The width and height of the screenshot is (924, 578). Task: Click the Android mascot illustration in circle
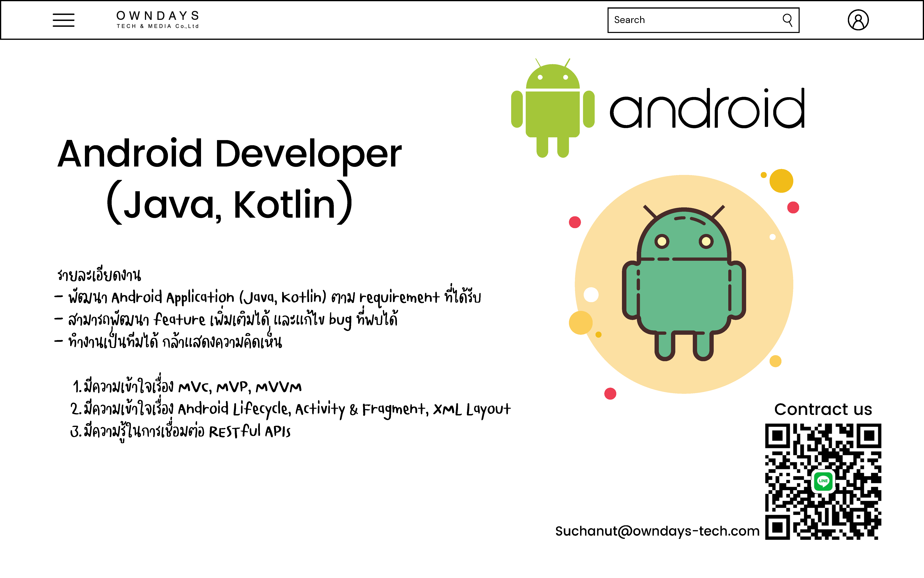[x=684, y=284]
